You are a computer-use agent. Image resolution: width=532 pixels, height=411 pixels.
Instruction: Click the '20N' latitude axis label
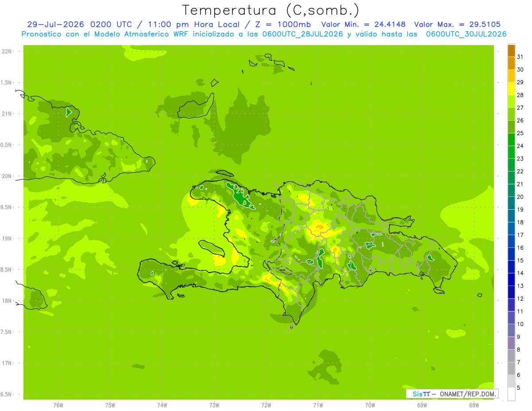(7, 176)
